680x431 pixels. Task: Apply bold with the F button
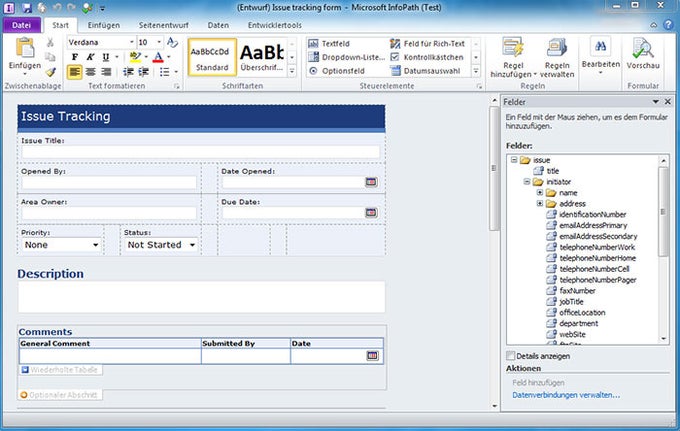tap(75, 57)
